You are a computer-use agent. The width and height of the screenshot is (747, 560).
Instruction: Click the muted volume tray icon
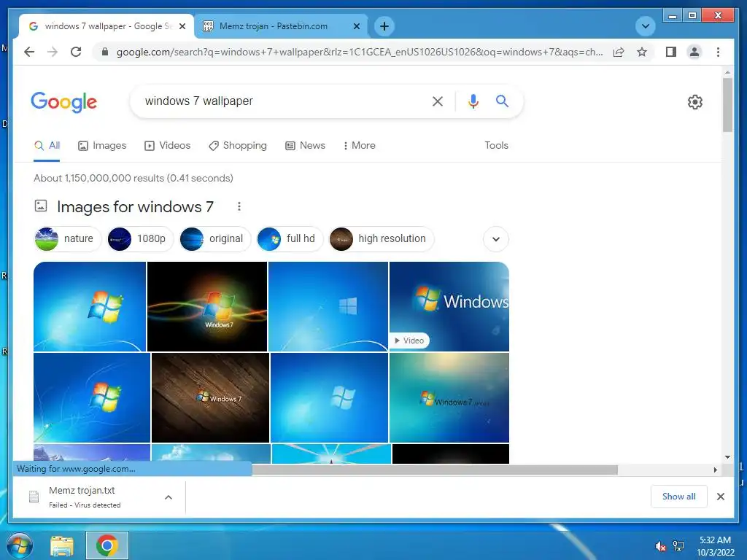coord(660,546)
